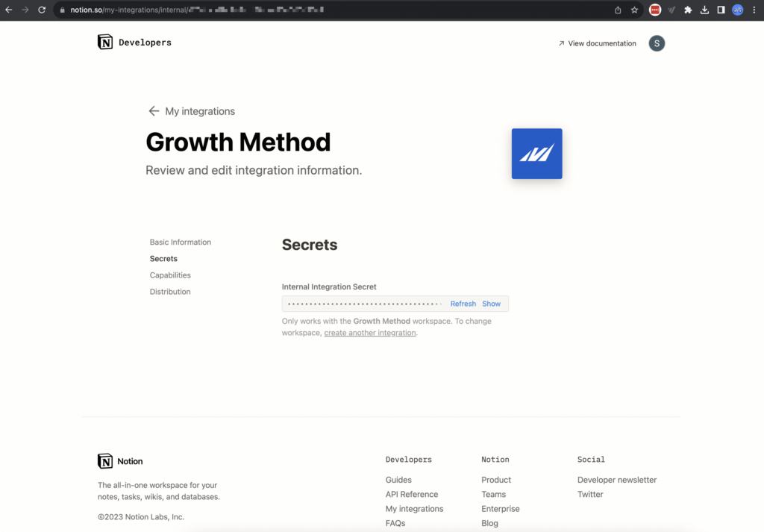Click the S user avatar
This screenshot has height=532, width=764.
pos(657,43)
